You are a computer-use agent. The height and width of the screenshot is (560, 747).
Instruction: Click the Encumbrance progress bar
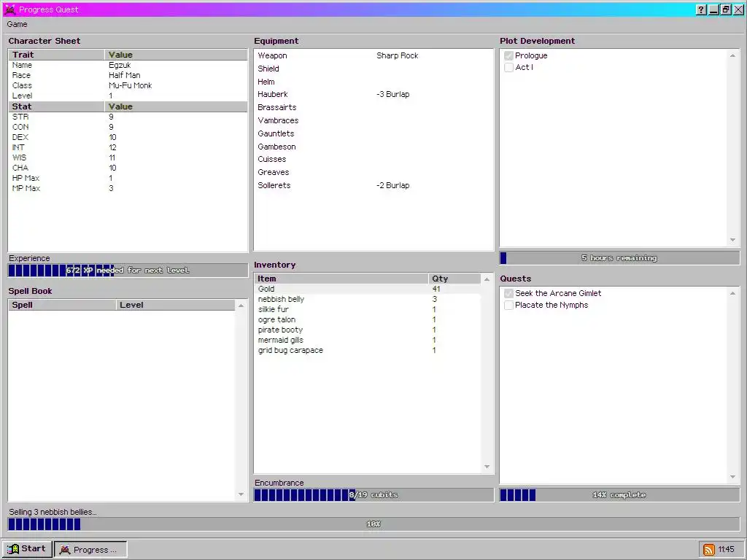pyautogui.click(x=373, y=495)
